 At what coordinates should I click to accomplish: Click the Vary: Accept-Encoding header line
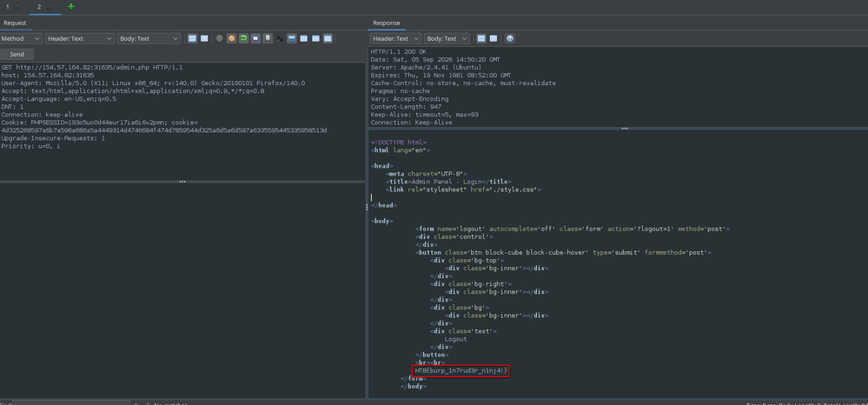[x=409, y=99]
